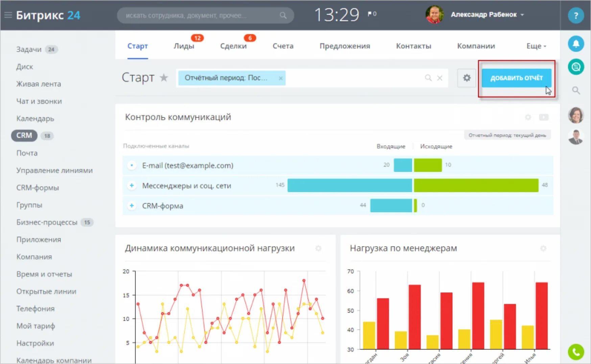Click the magnifier icon in the top search bar

pyautogui.click(x=283, y=15)
